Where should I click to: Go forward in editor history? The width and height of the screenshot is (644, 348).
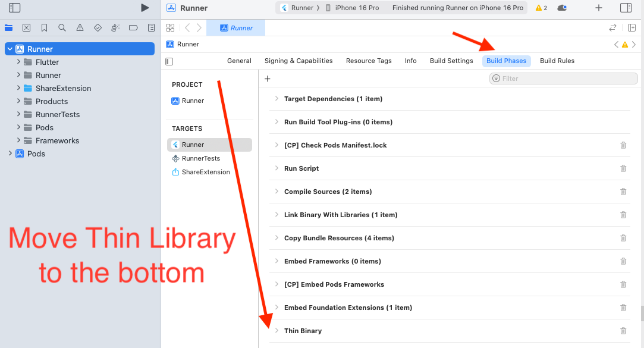(199, 27)
